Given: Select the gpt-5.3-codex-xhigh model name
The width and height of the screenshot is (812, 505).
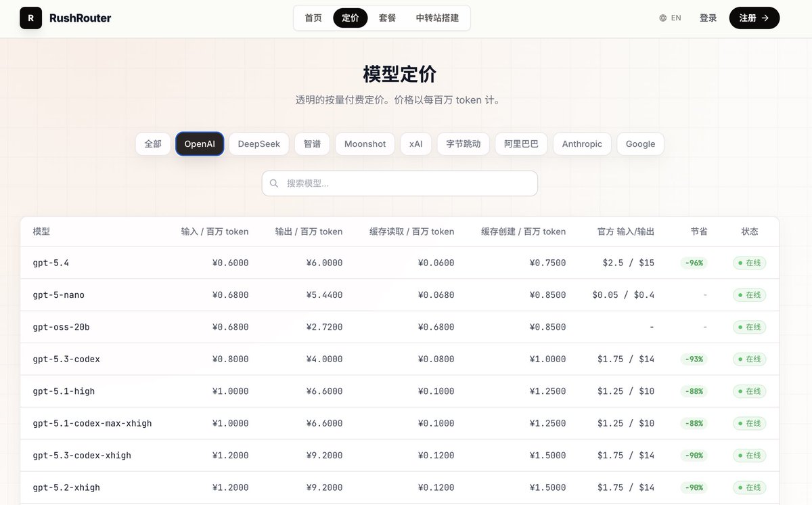Looking at the screenshot, I should [82, 456].
